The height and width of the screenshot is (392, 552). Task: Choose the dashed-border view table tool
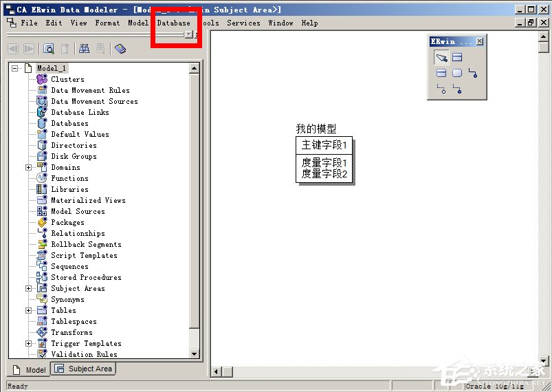(441, 73)
